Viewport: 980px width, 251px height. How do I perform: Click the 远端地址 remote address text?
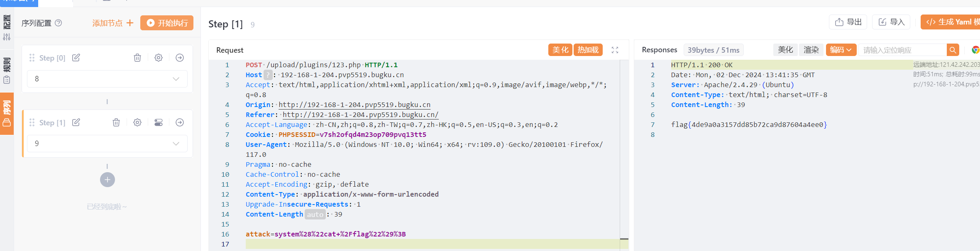946,65
